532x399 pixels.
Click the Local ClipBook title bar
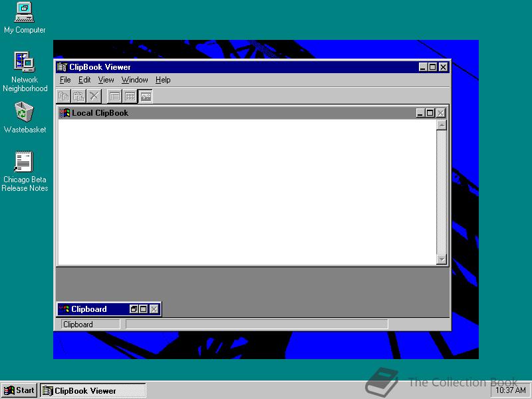(253, 113)
